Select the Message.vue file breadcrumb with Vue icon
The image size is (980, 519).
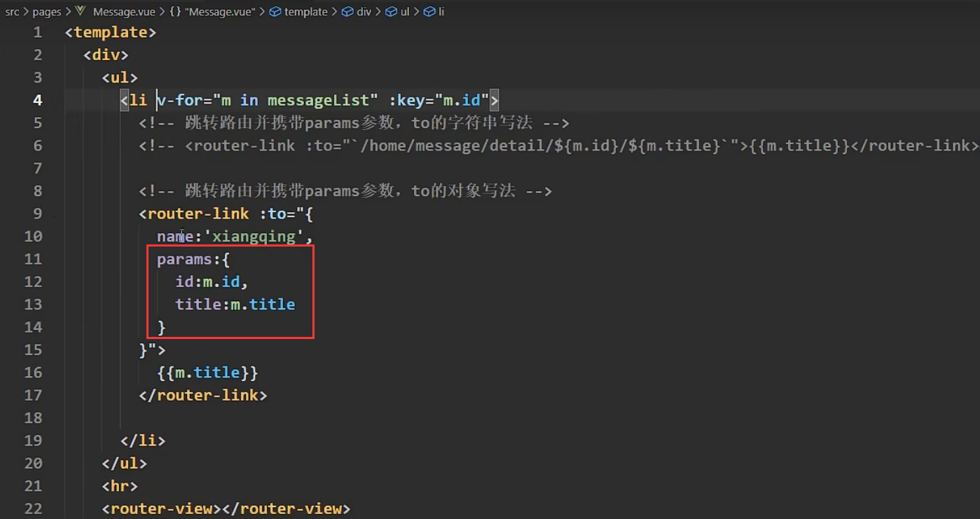[116, 12]
